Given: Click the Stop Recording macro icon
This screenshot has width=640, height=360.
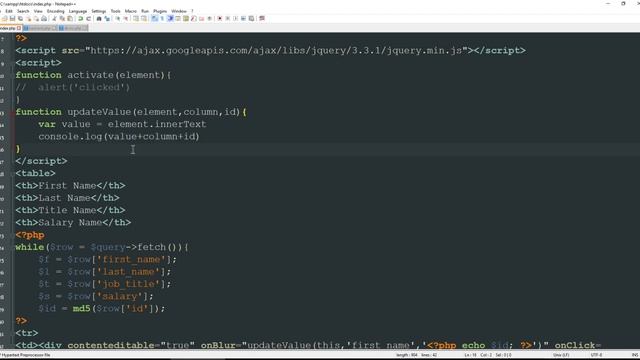Looking at the screenshot, I should click(227, 18).
